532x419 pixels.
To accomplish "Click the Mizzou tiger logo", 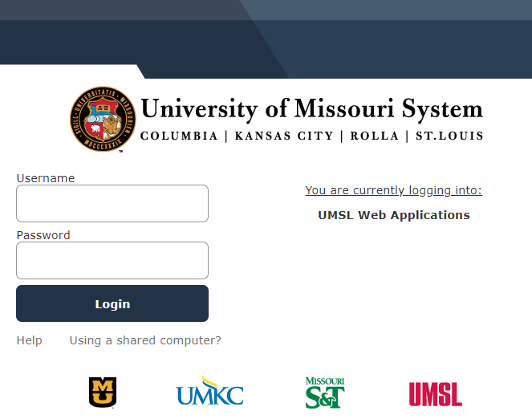I will point(102,392).
